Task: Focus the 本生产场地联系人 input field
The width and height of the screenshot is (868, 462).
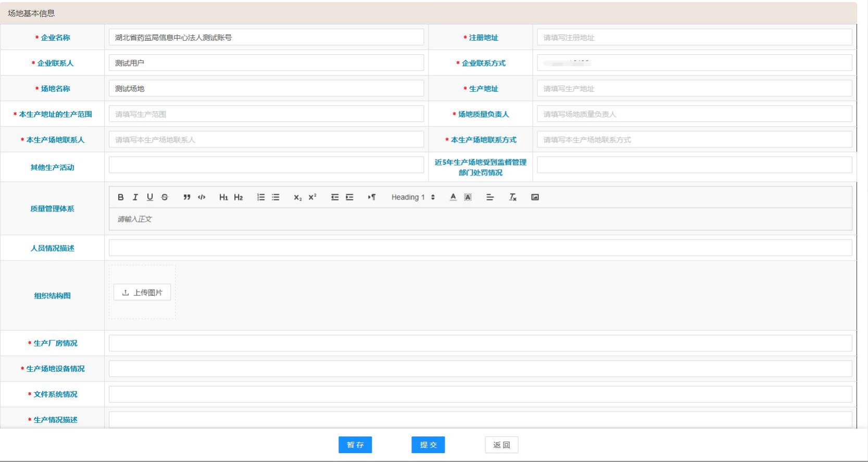Action: (266, 140)
